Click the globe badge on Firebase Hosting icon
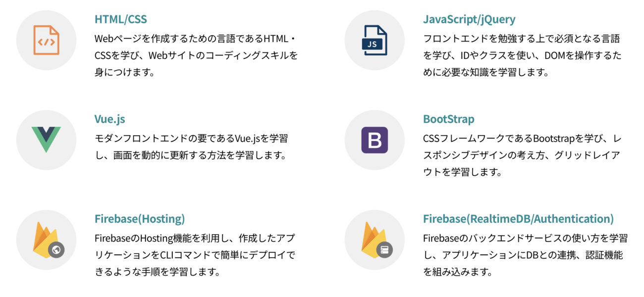This screenshot has width=644, height=297. pos(56,249)
